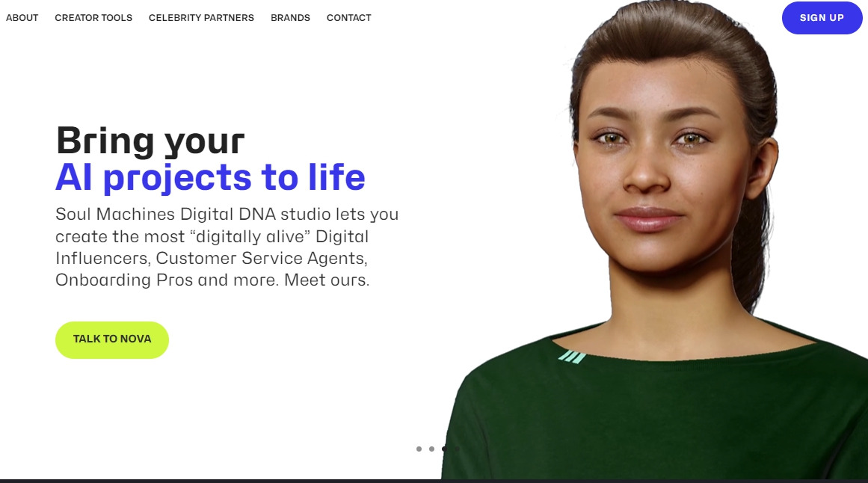Viewport: 868px width, 483px height.
Task: Go to the first carousel slide dot
Action: (419, 449)
